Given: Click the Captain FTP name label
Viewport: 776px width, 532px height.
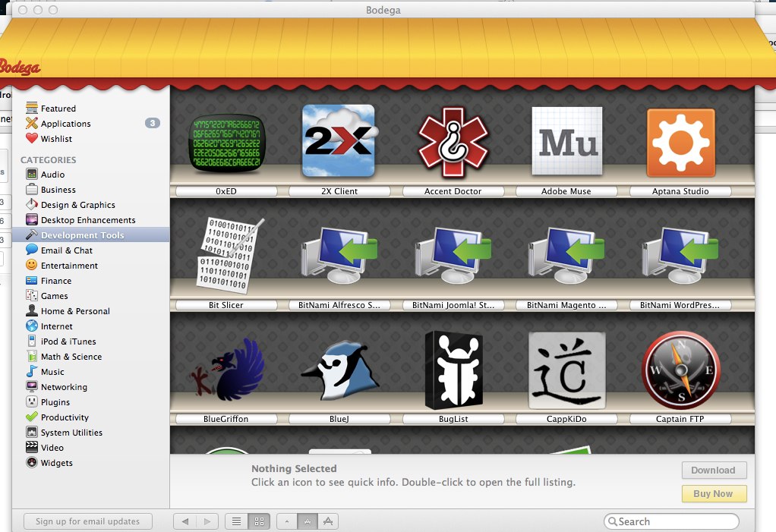Looking at the screenshot, I should coord(680,419).
